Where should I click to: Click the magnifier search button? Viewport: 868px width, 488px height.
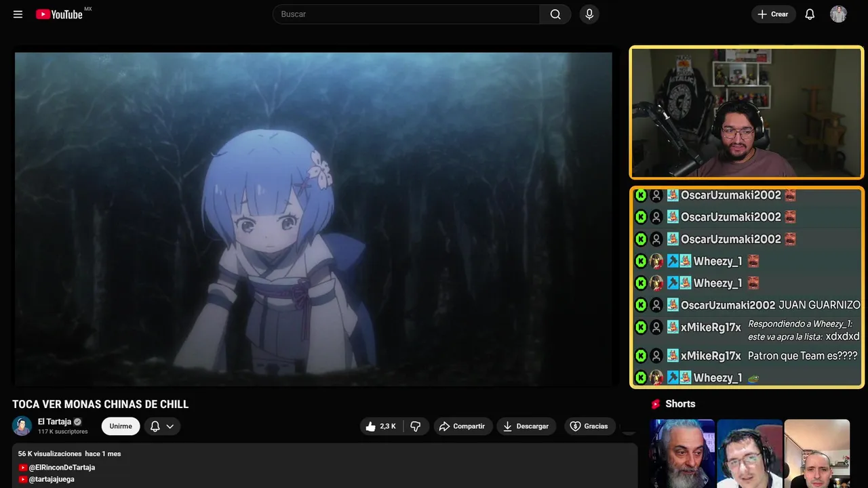point(555,14)
